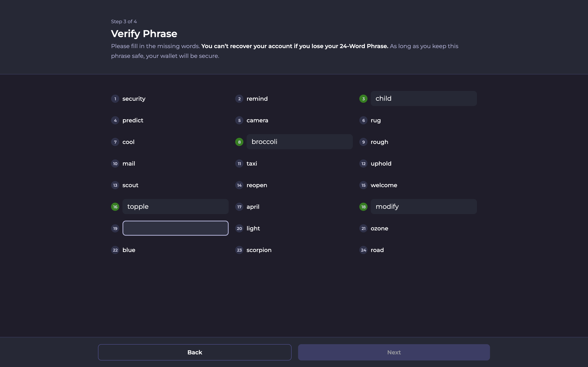Click the green number 3 badge
The height and width of the screenshot is (367, 588).
[x=363, y=99]
